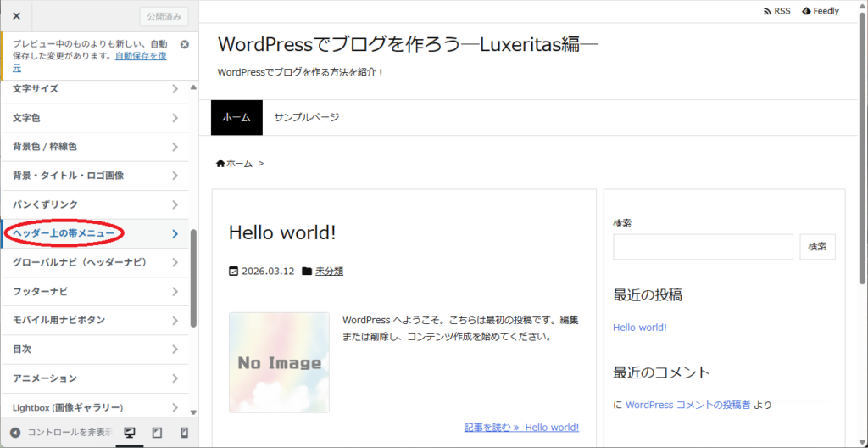Dismiss the autosave notice
868x448 pixels.
coord(185,44)
